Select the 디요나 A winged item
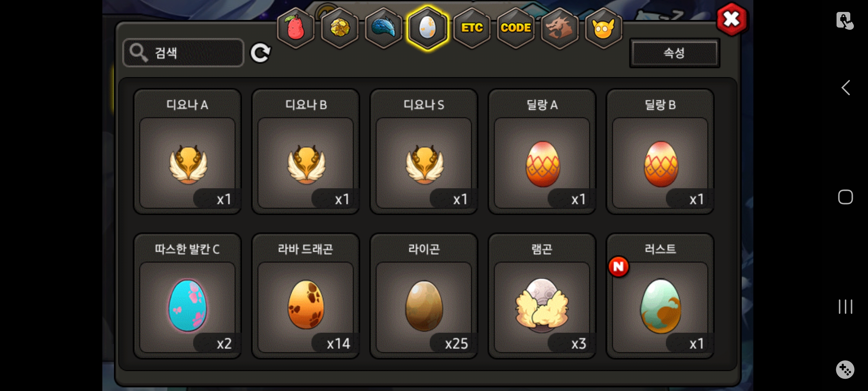This screenshot has height=391, width=868. [x=187, y=152]
